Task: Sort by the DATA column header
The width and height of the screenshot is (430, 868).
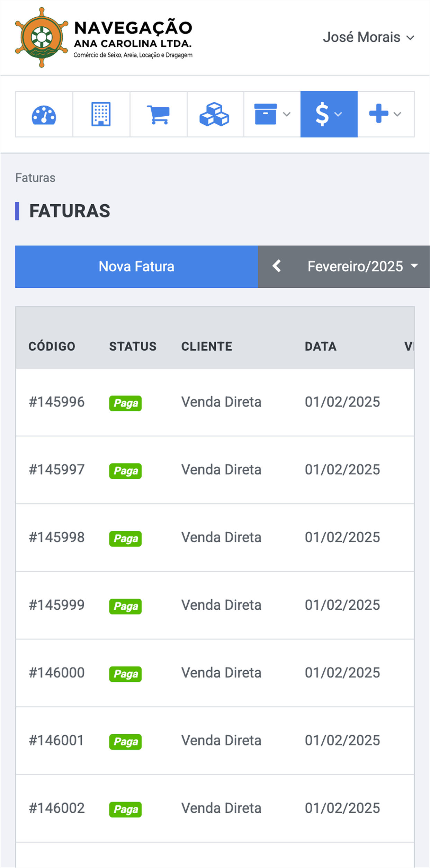Action: tap(321, 346)
